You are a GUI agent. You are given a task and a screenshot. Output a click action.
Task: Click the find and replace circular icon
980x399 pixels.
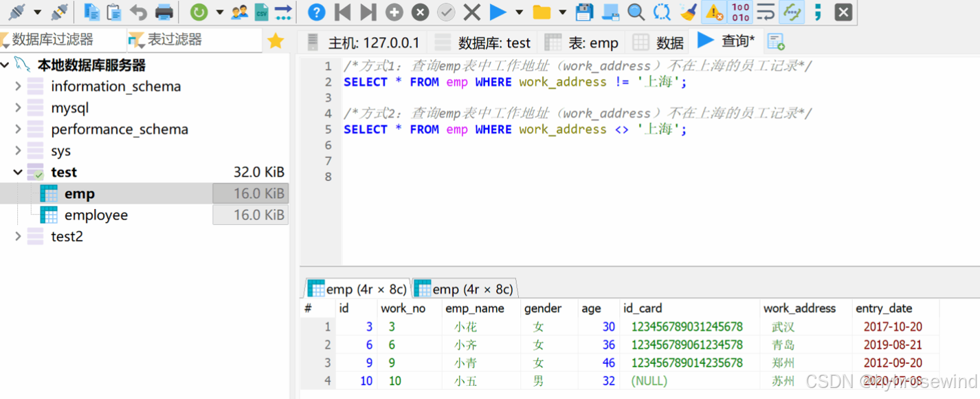click(x=662, y=12)
